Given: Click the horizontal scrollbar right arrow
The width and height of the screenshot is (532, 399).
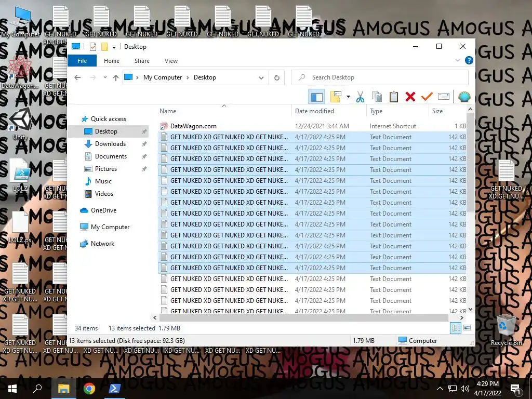Looking at the screenshot, I should click(461, 318).
